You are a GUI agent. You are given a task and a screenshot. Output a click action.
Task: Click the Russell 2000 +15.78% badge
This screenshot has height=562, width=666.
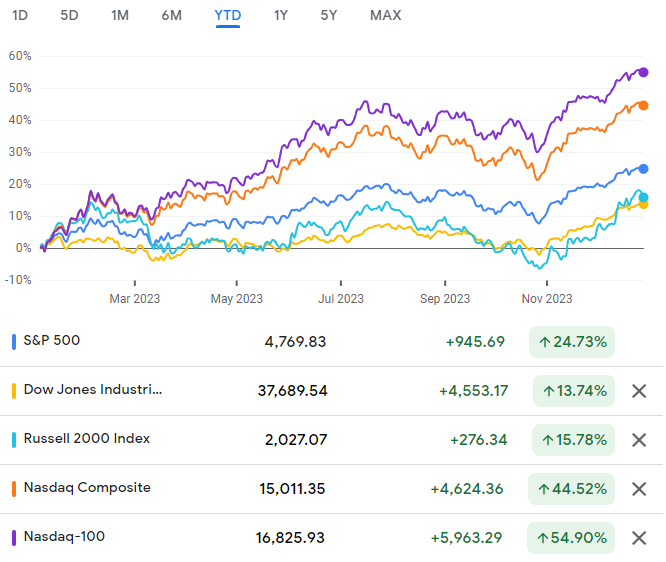click(573, 440)
